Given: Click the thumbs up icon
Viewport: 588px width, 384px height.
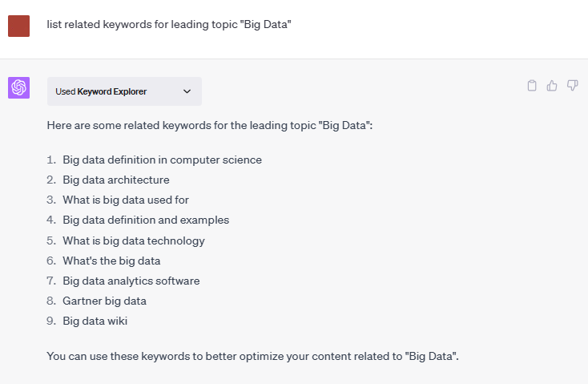Looking at the screenshot, I should coord(552,86).
